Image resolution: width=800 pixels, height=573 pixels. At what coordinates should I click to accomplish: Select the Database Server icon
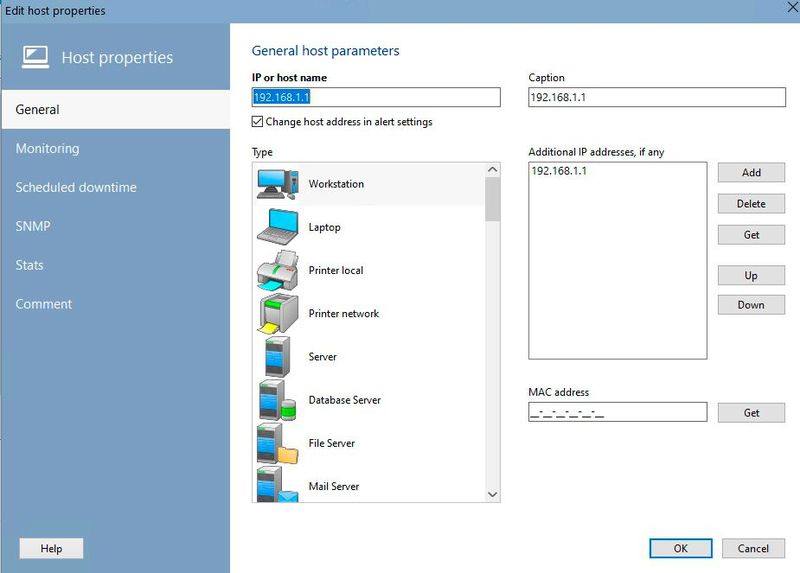(278, 400)
